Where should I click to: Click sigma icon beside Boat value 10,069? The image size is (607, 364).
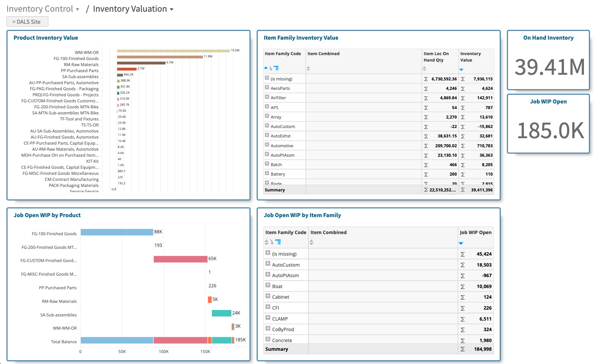(463, 287)
